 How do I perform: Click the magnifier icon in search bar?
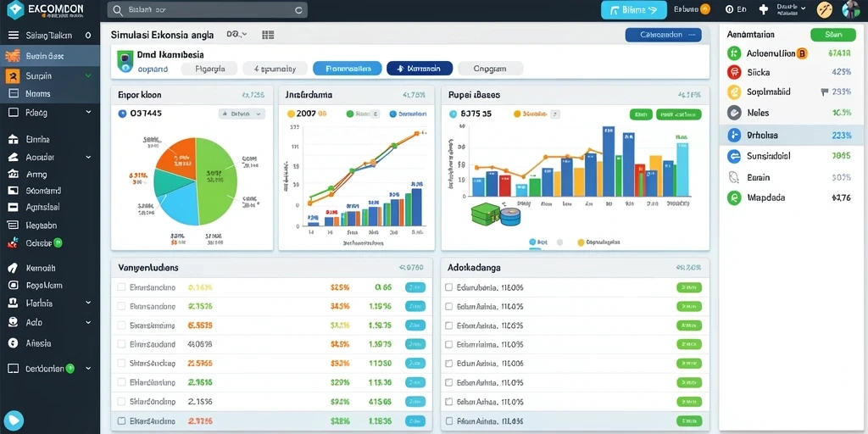coord(117,10)
